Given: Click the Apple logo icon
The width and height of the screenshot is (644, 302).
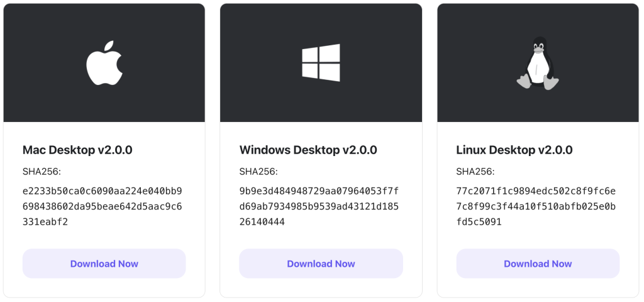Looking at the screenshot, I should [104, 63].
